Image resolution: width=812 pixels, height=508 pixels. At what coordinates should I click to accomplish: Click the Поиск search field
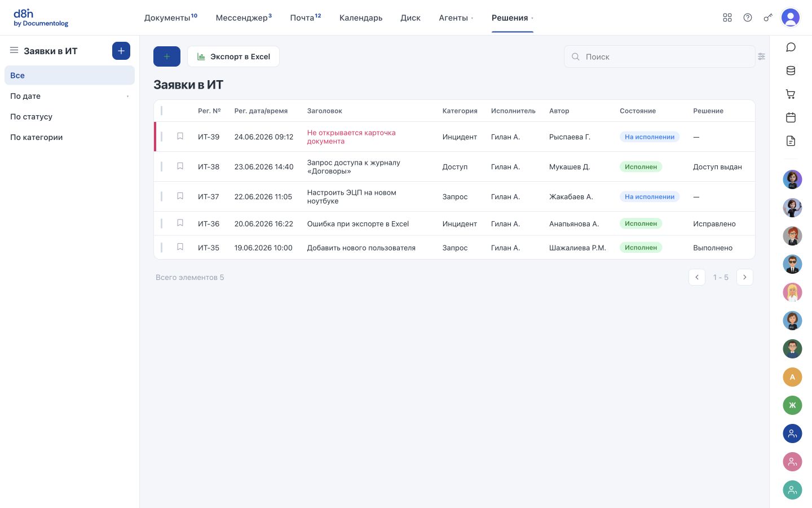pos(660,56)
